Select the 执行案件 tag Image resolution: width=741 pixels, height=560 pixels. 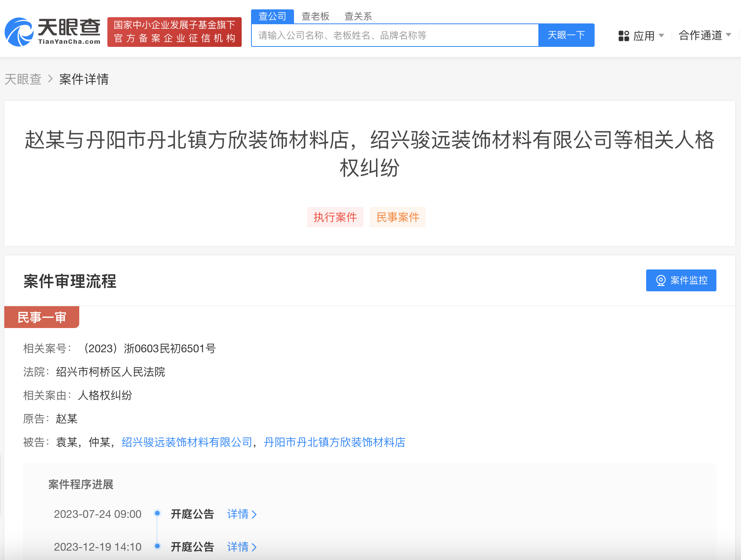click(x=335, y=217)
